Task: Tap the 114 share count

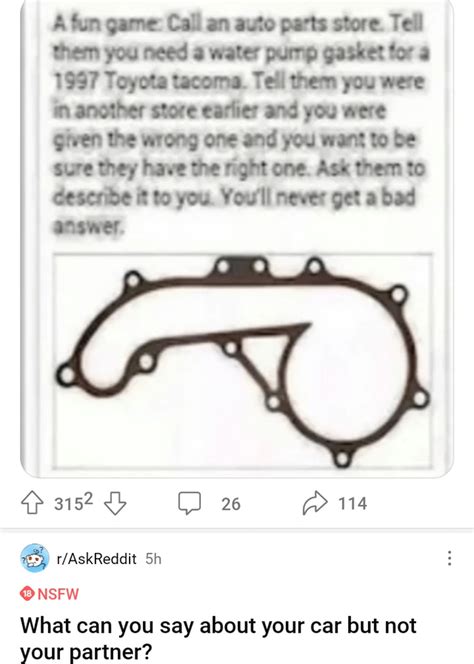Action: (352, 504)
